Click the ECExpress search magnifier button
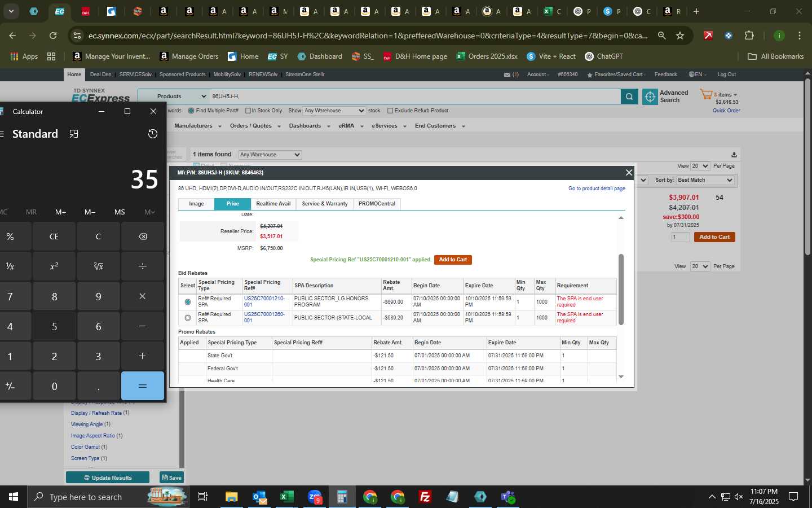The height and width of the screenshot is (508, 812). (x=629, y=97)
